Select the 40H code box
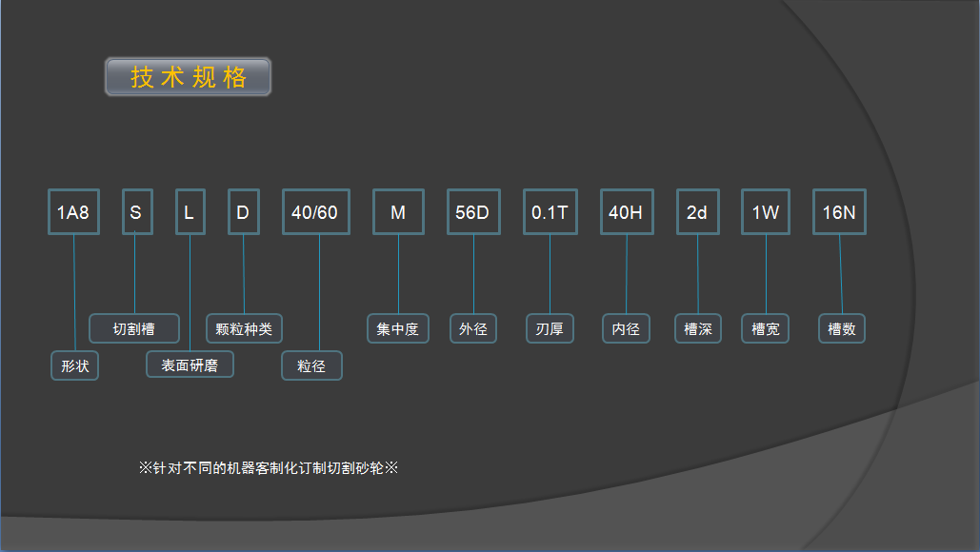 (x=626, y=212)
